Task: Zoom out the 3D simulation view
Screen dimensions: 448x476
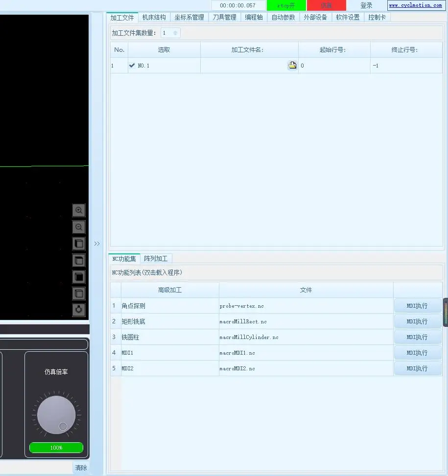Action: pos(79,227)
